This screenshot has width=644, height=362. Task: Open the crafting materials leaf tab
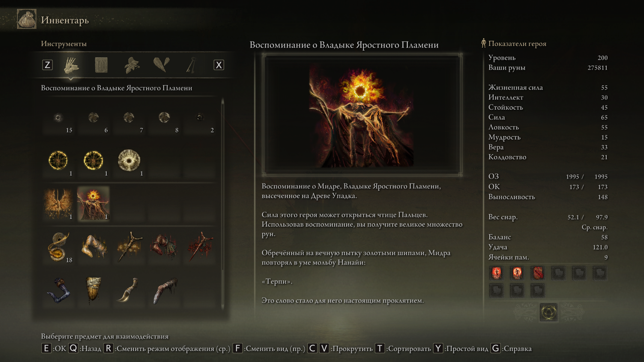pos(132,65)
